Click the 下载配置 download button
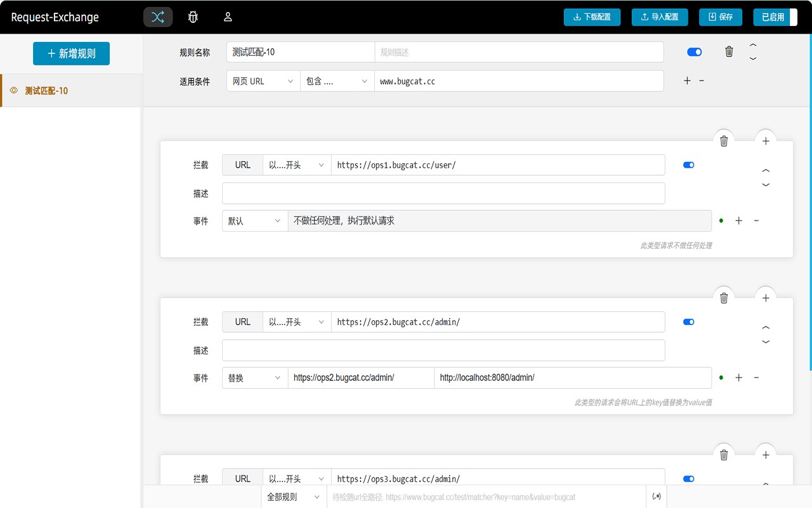812x508 pixels. 592,17
